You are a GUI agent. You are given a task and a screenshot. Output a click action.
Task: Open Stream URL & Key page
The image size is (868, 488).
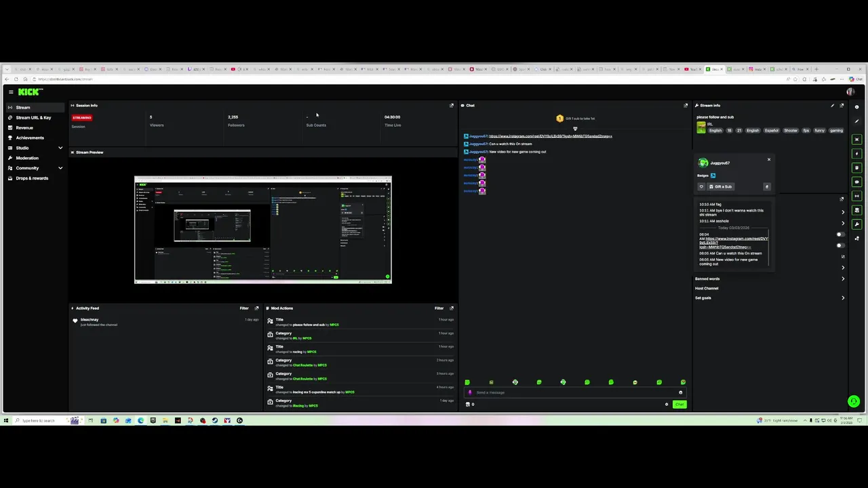click(35, 117)
